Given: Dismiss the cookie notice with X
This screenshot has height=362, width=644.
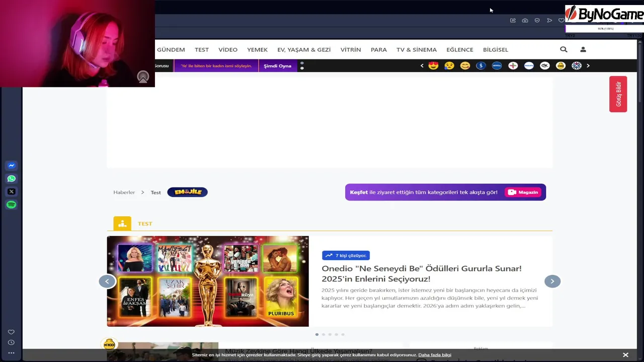Looking at the screenshot, I should [625, 355].
